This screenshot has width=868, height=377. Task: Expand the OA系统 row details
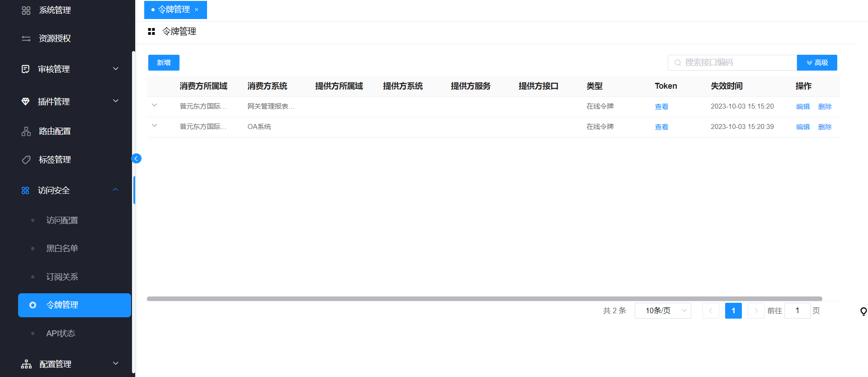tap(155, 126)
